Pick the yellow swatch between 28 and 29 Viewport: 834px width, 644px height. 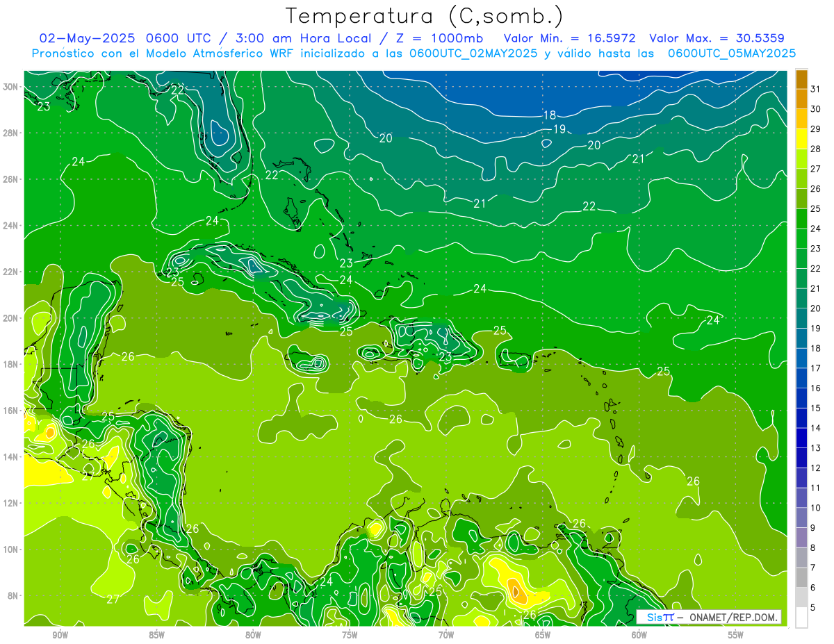point(802,138)
